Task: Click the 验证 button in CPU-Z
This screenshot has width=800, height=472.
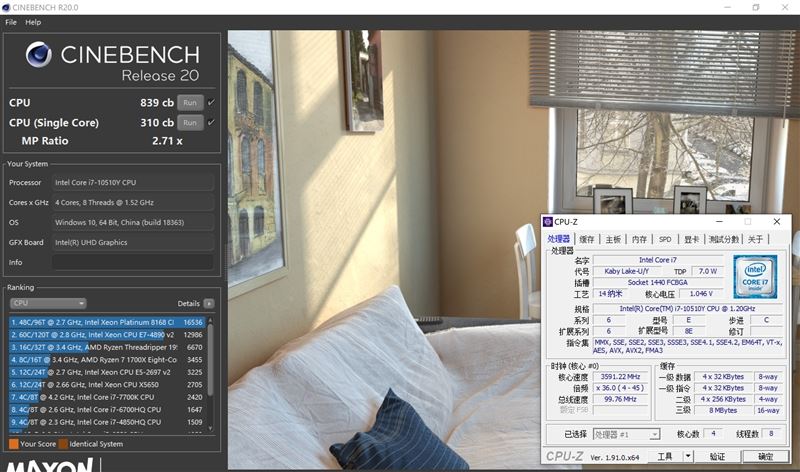Action: click(x=717, y=457)
